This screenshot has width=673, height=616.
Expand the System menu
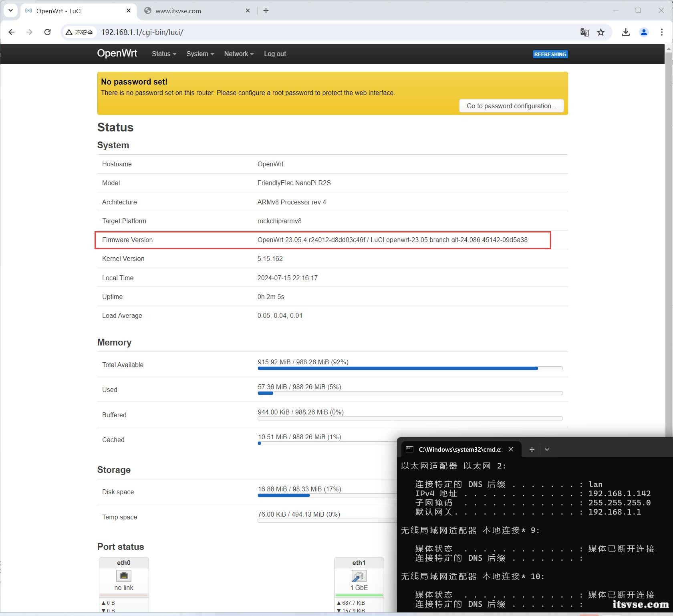click(200, 54)
